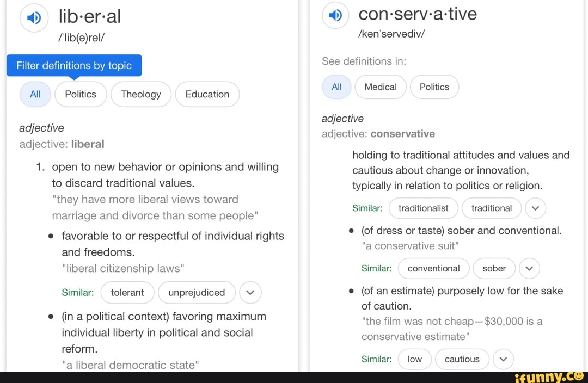The height and width of the screenshot is (383, 588).
Task: Open the tolerant synonym chip
Action: [127, 293]
